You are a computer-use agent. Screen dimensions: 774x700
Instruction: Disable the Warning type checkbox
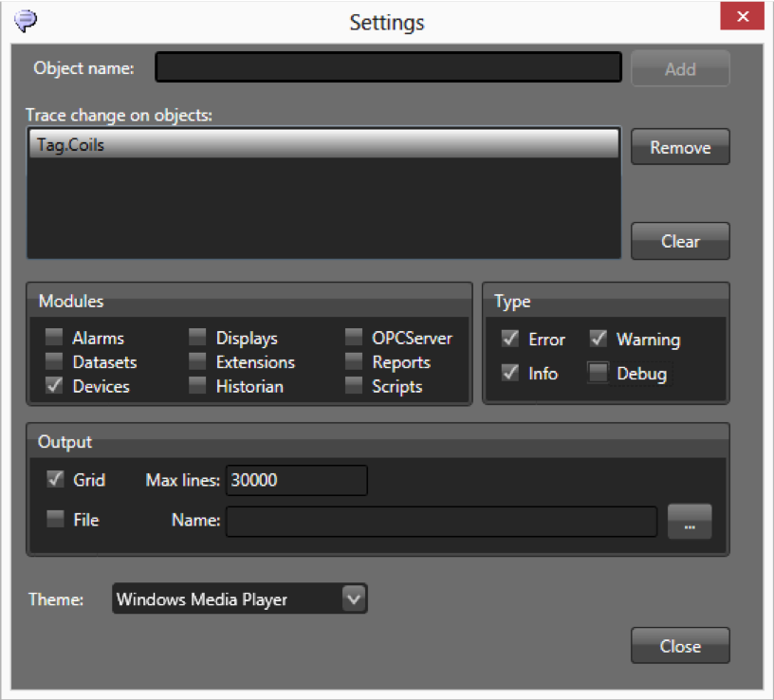(598, 339)
